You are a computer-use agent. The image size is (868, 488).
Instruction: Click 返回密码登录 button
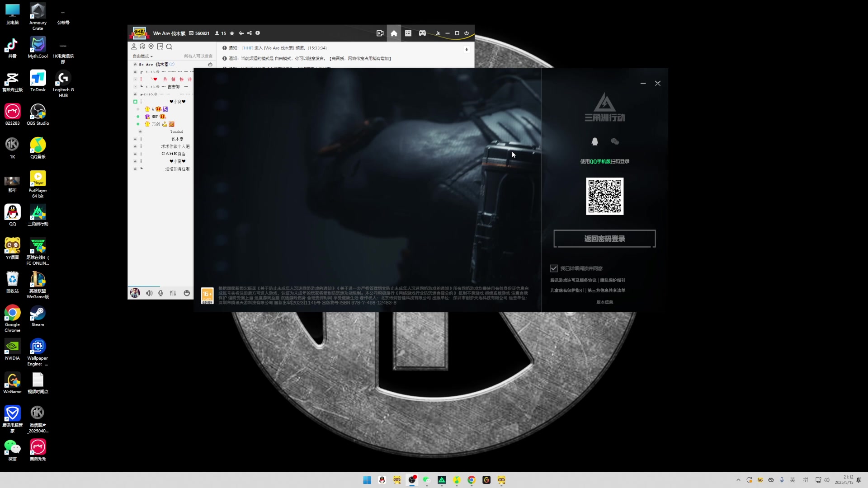click(x=604, y=239)
